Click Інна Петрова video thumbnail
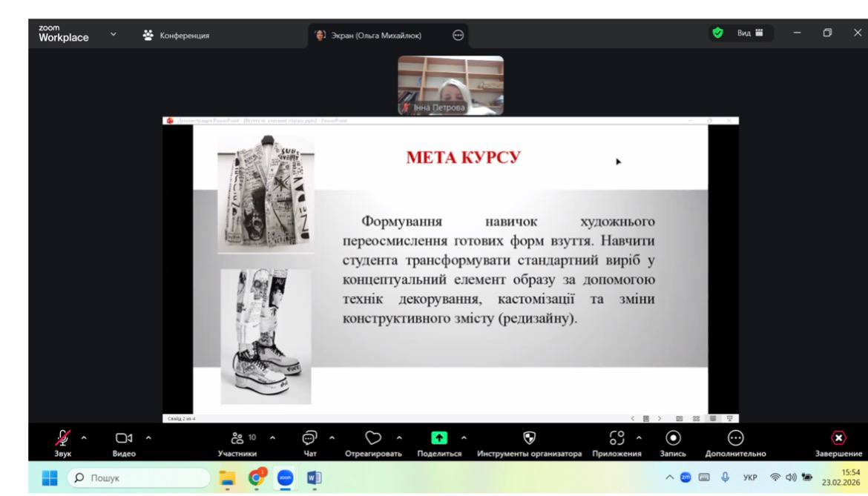 coord(450,85)
